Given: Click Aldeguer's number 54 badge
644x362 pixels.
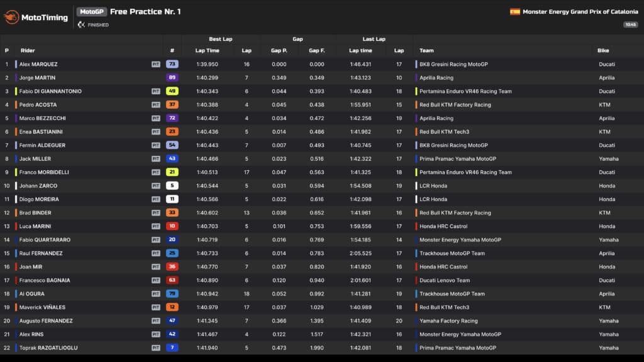Looking at the screenshot, I should coord(172,145).
